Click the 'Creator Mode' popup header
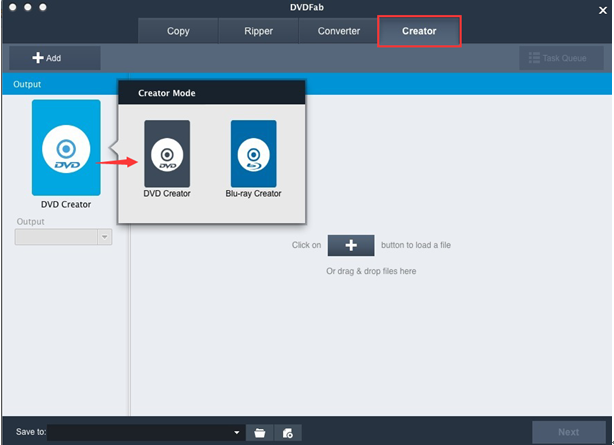 (211, 93)
